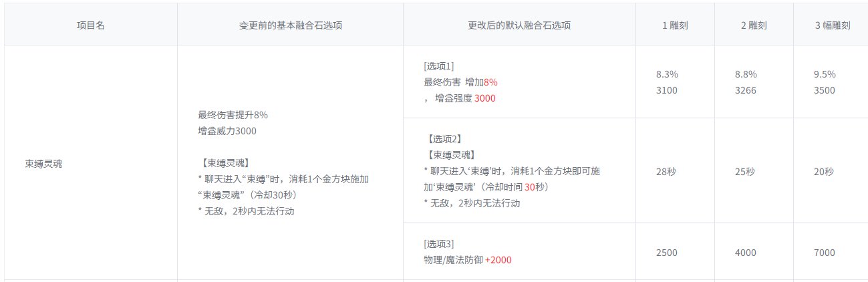Click the red +2000 defense value

coord(498,259)
